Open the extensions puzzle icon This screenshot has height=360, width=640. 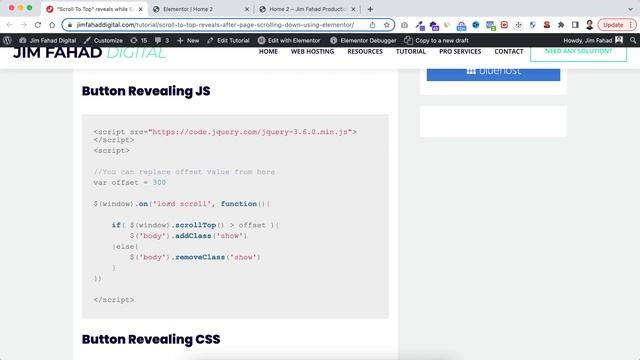(x=561, y=25)
